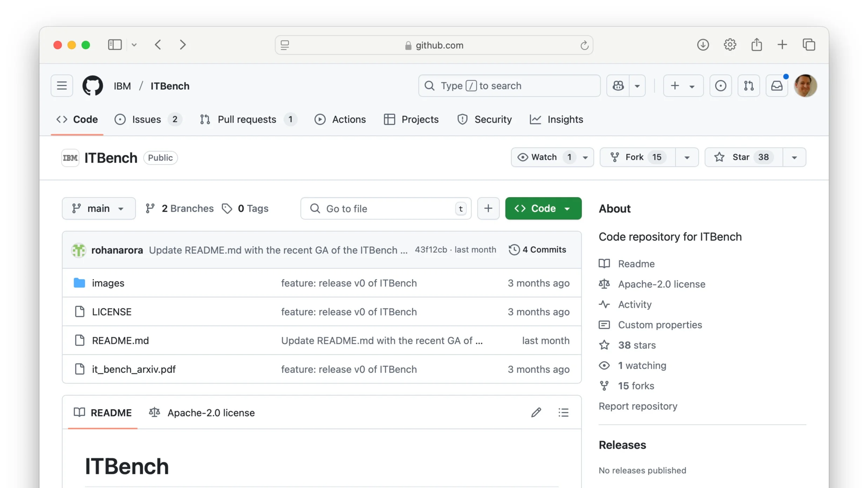
Task: Click the Report repository link
Action: [x=637, y=406]
